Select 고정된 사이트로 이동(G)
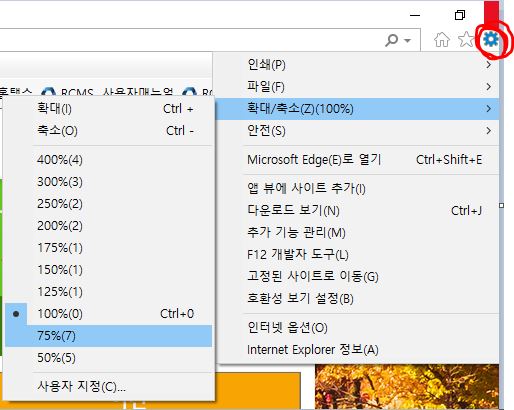514x410 pixels. tap(358, 276)
